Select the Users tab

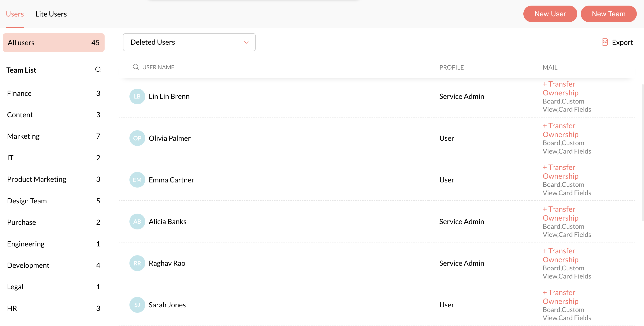point(15,14)
